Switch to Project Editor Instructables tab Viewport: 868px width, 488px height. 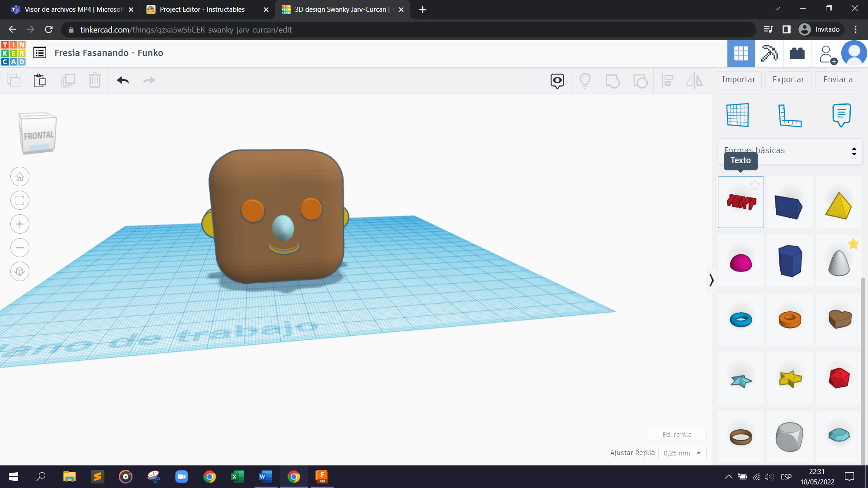click(x=202, y=9)
